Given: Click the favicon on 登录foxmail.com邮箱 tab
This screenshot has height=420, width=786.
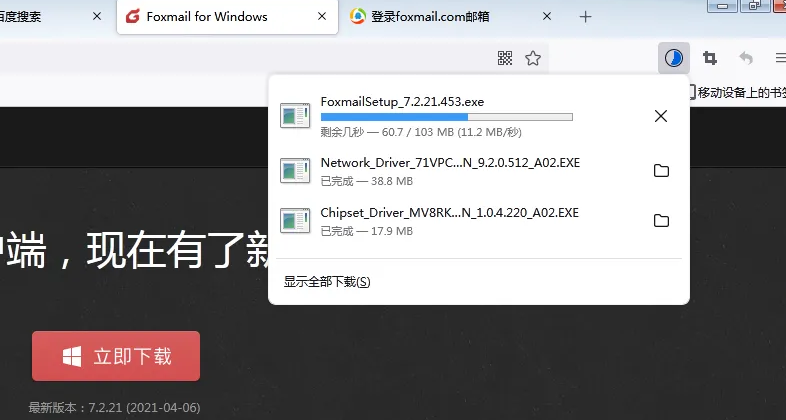Looking at the screenshot, I should tap(357, 17).
